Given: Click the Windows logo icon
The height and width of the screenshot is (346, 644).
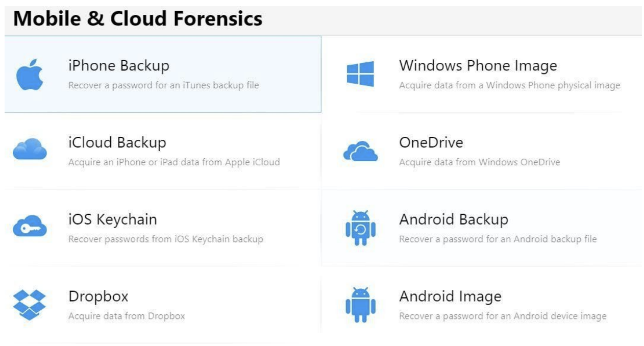Looking at the screenshot, I should 360,73.
